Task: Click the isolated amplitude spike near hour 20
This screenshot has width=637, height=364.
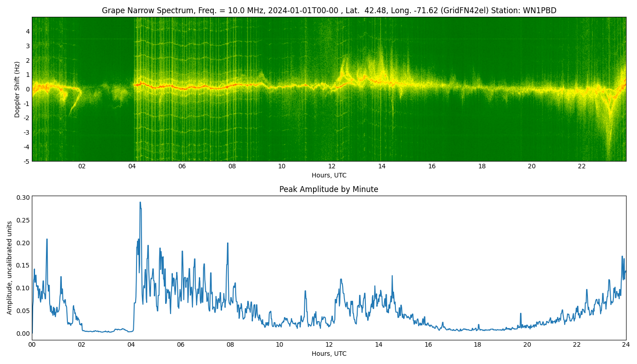Action: pyautogui.click(x=521, y=313)
